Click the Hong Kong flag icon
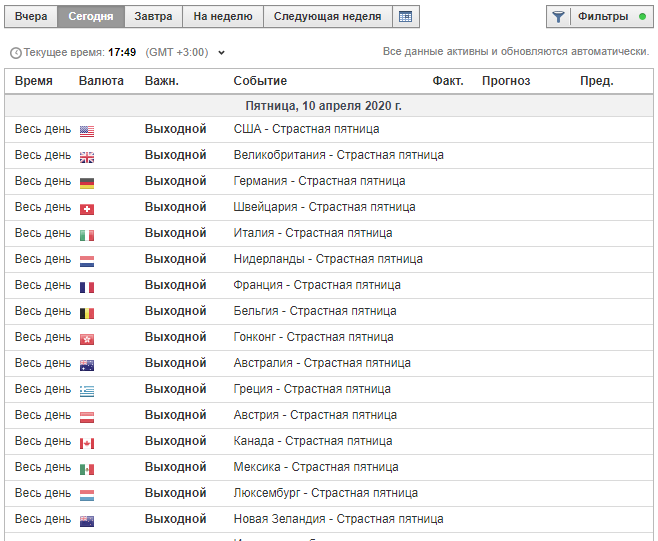This screenshot has height=541, width=658. (x=87, y=340)
